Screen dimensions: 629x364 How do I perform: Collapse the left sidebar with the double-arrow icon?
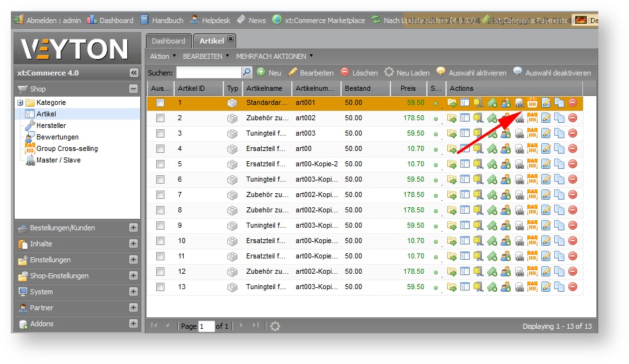[133, 73]
